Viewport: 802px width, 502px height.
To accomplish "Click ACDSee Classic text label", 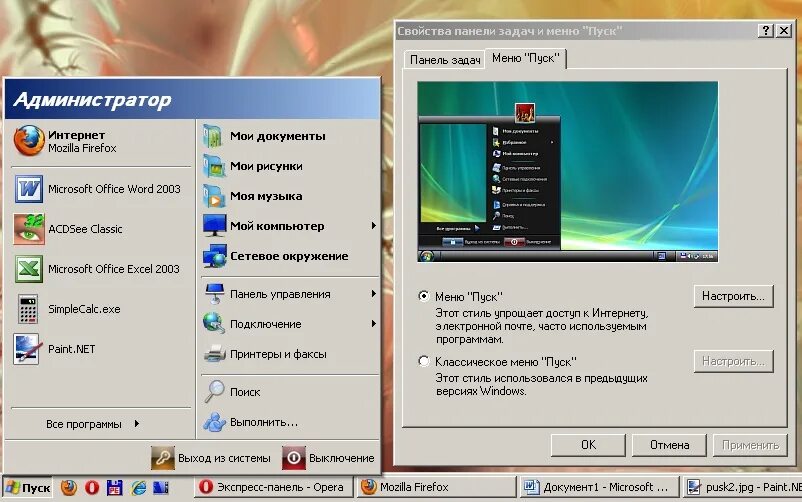I will (x=85, y=229).
